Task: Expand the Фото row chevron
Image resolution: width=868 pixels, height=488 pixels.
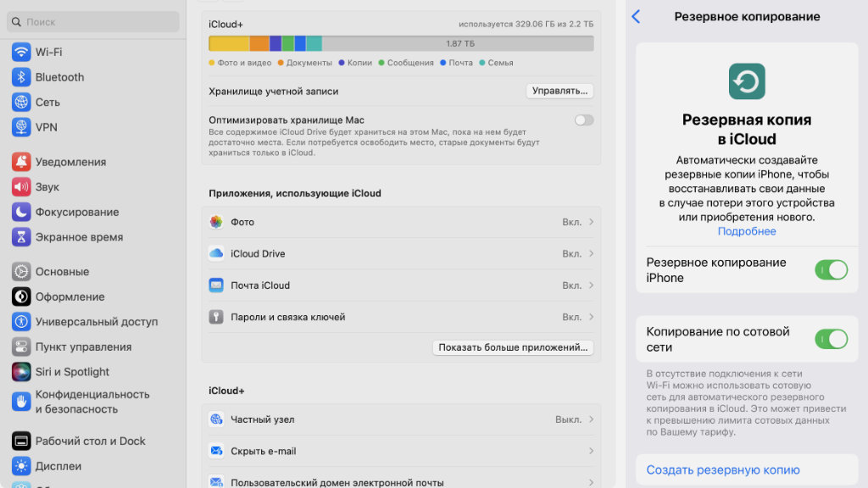Action: 591,222
